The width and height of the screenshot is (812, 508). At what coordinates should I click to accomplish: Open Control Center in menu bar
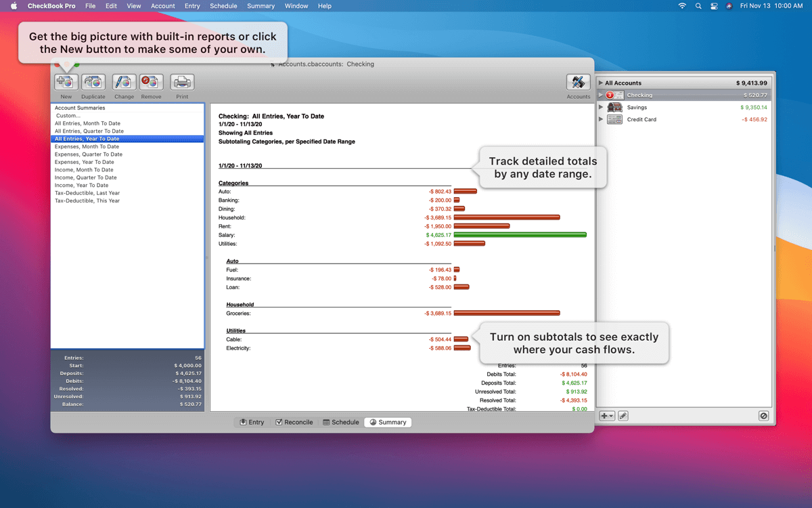714,6
